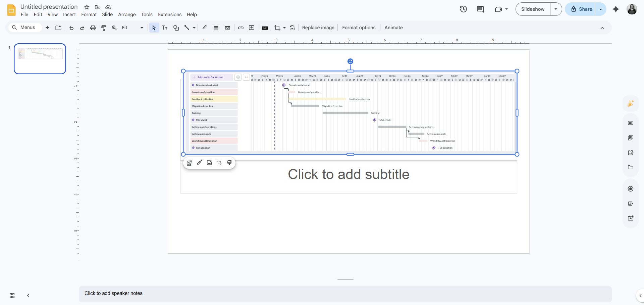Expand the line tool options arrow
The height and width of the screenshot is (305, 644).
pos(194,28)
